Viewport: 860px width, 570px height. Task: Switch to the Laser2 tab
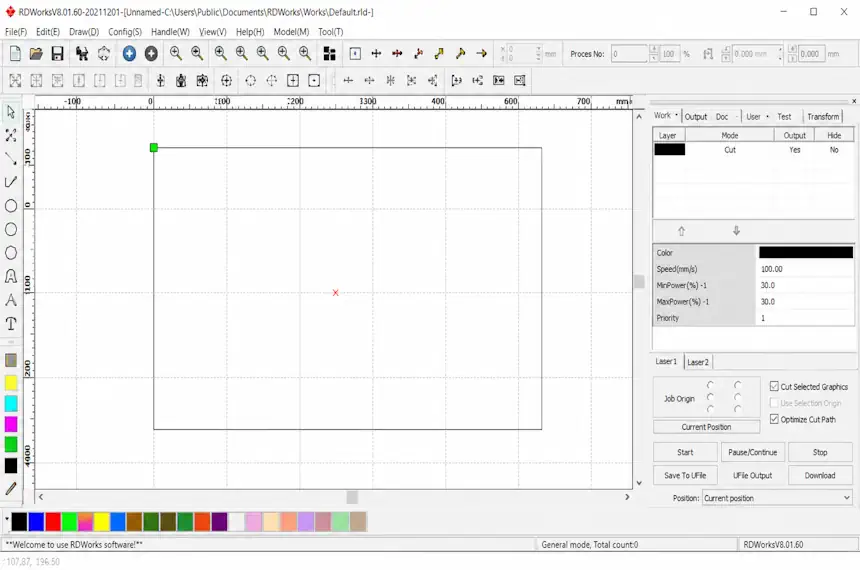point(698,362)
